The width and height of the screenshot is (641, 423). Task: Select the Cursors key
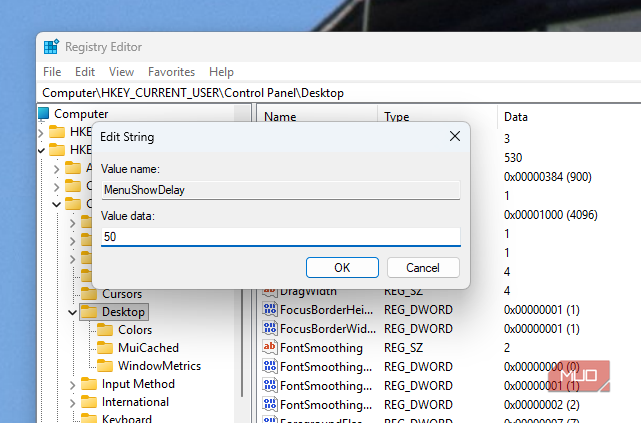tap(122, 294)
